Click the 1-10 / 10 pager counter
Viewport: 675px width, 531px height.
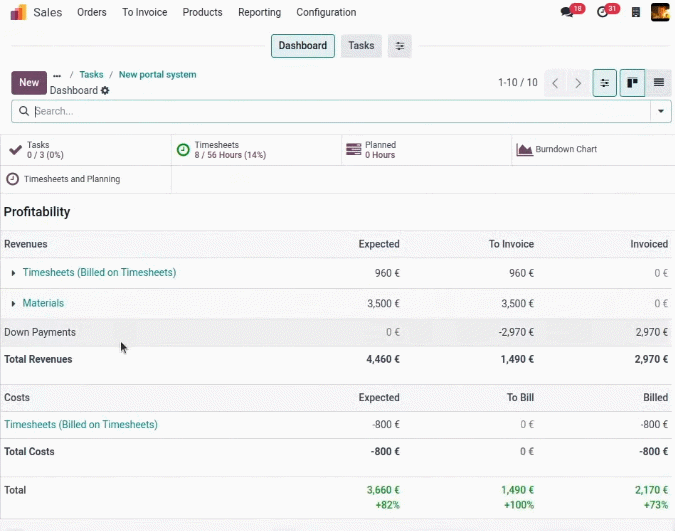[x=518, y=82]
